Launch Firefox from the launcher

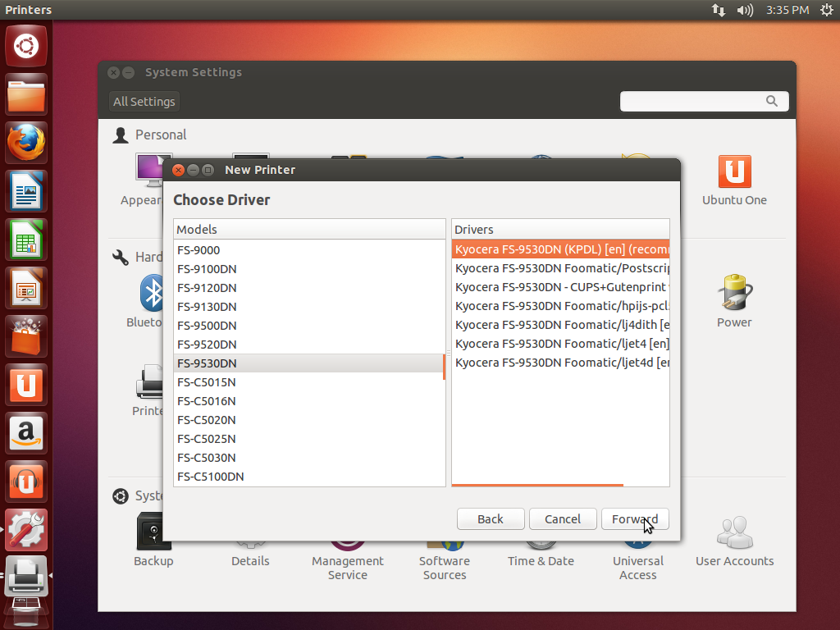[x=26, y=143]
